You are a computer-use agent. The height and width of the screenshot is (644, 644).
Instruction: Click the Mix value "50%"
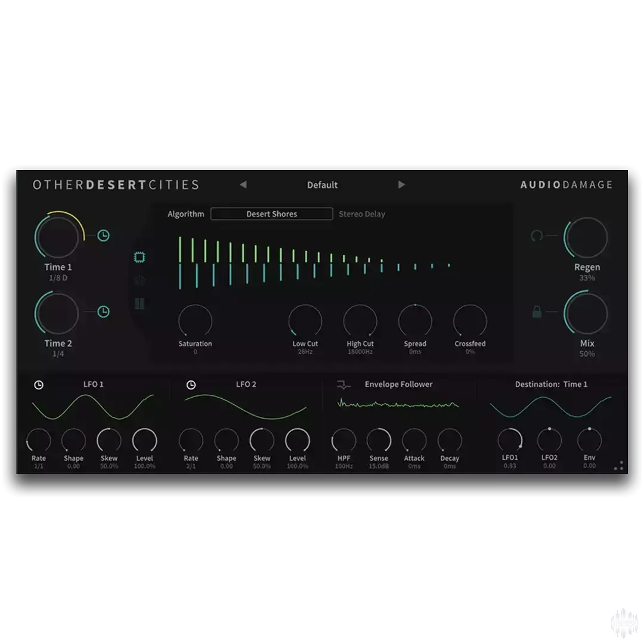coord(587,354)
